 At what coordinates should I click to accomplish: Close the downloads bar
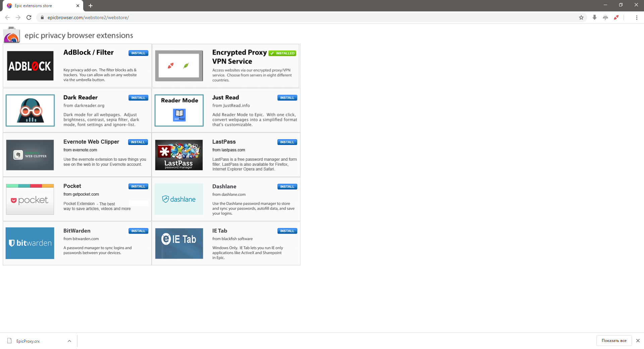tap(638, 341)
